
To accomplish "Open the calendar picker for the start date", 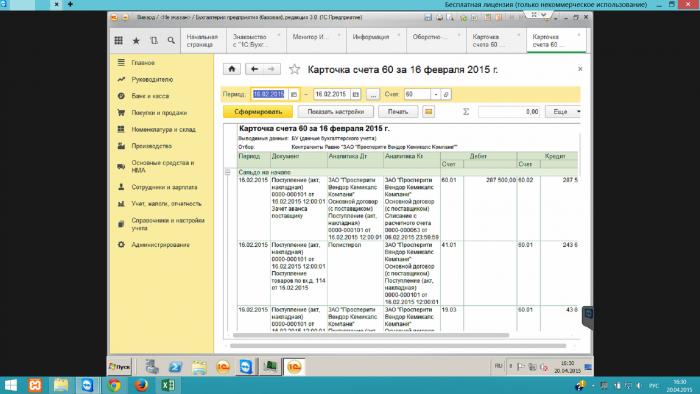I will [x=294, y=94].
